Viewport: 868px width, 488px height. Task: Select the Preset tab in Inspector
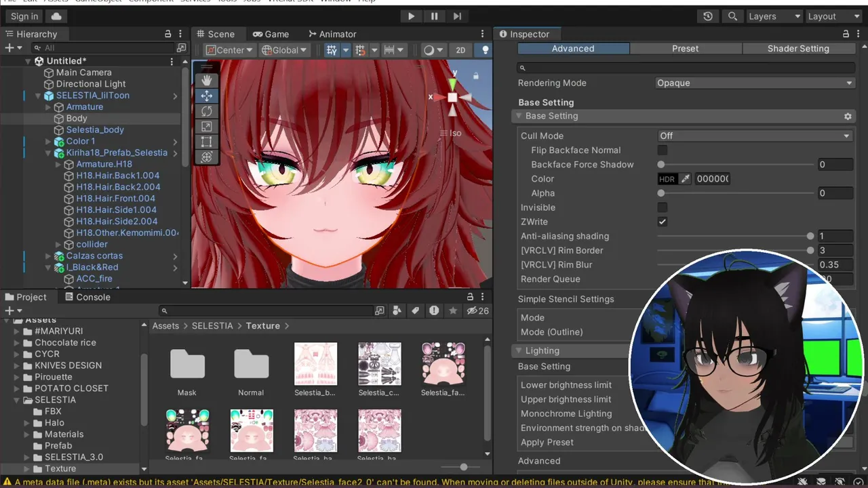686,49
